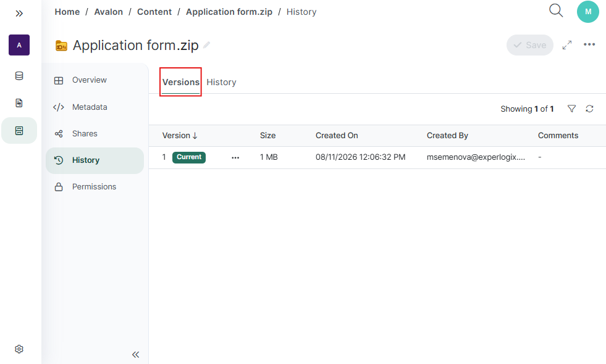Open the database icon in left rail
Screen dimensions: 606x364
click(19, 76)
